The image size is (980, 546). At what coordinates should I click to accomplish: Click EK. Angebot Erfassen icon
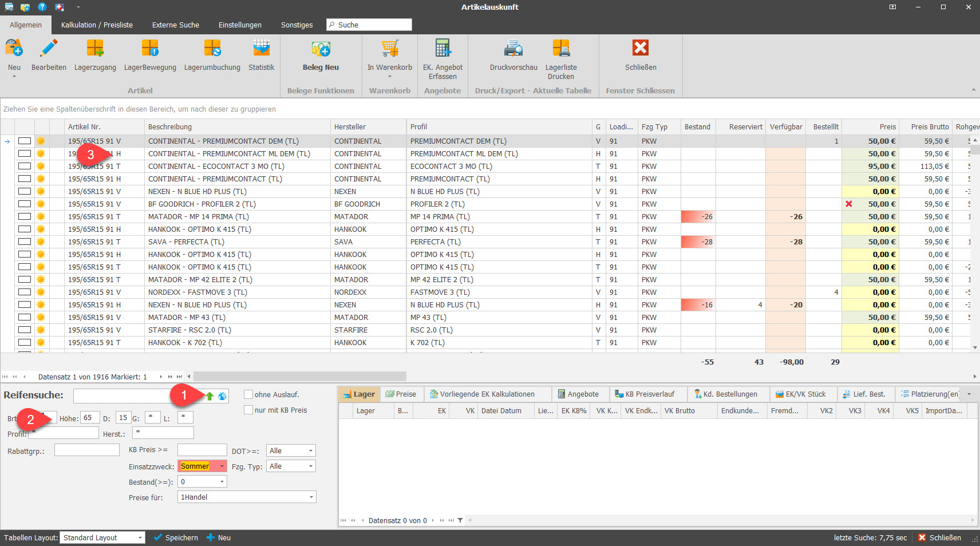(x=442, y=49)
